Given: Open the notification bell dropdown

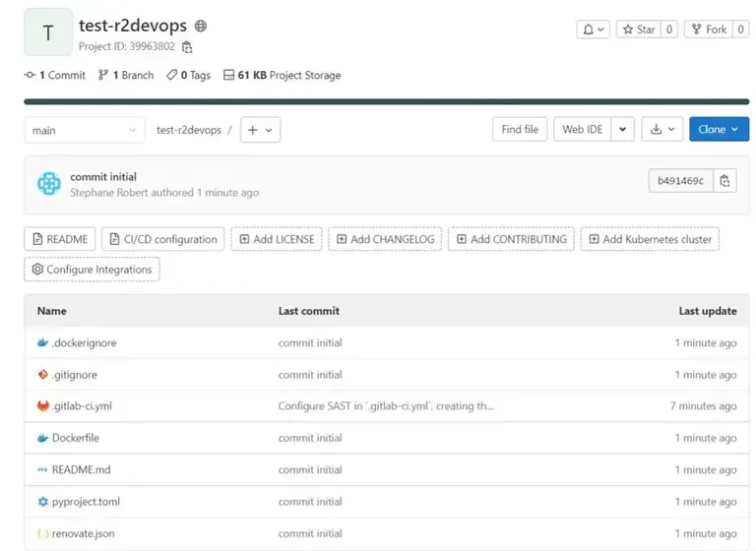Looking at the screenshot, I should point(593,30).
